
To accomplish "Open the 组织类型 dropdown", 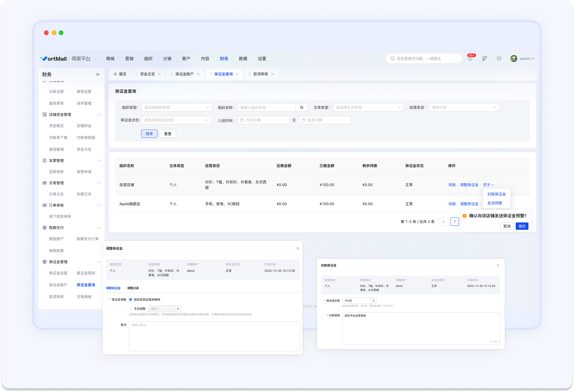I will 176,107.
